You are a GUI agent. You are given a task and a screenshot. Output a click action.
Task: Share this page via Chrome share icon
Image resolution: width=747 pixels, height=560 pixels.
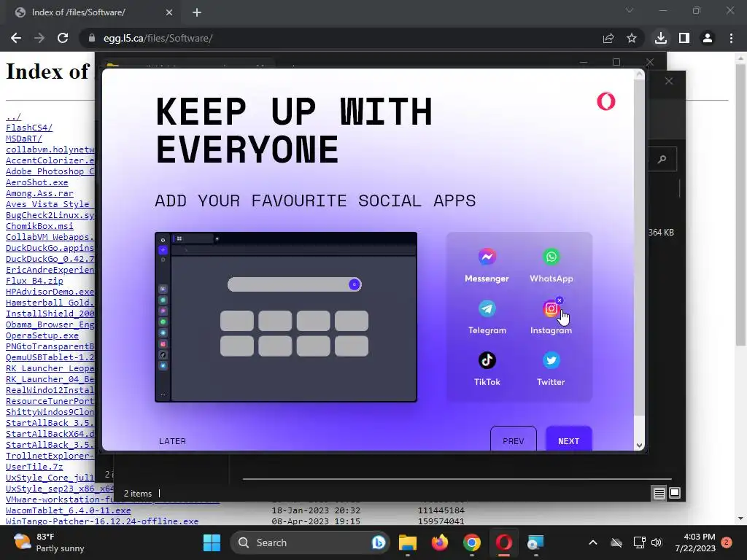(608, 38)
